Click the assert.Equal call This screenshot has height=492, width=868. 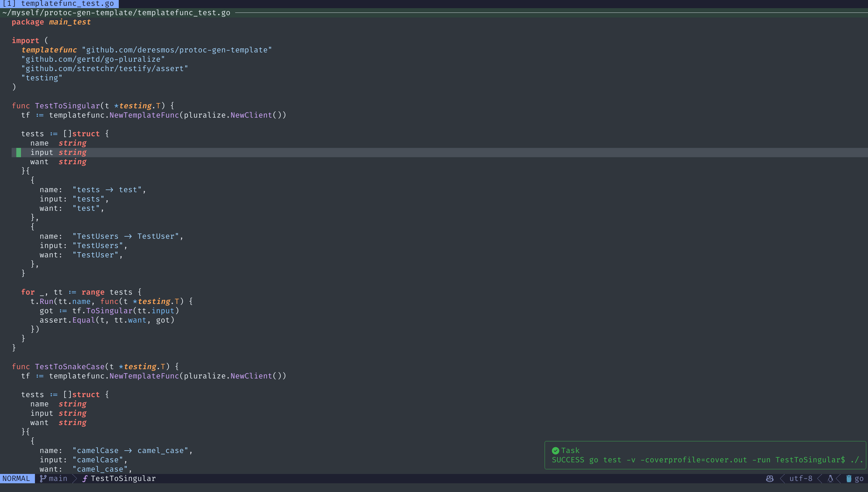pos(84,320)
